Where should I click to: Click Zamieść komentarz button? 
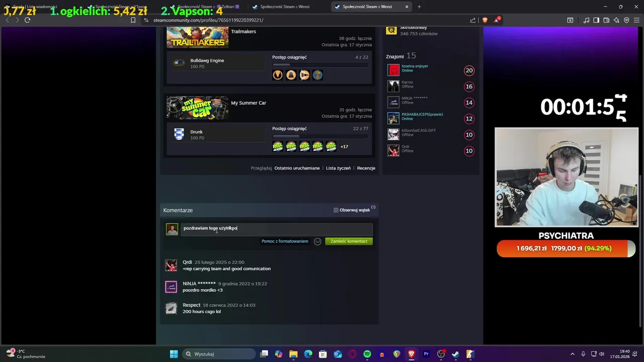coord(349,241)
